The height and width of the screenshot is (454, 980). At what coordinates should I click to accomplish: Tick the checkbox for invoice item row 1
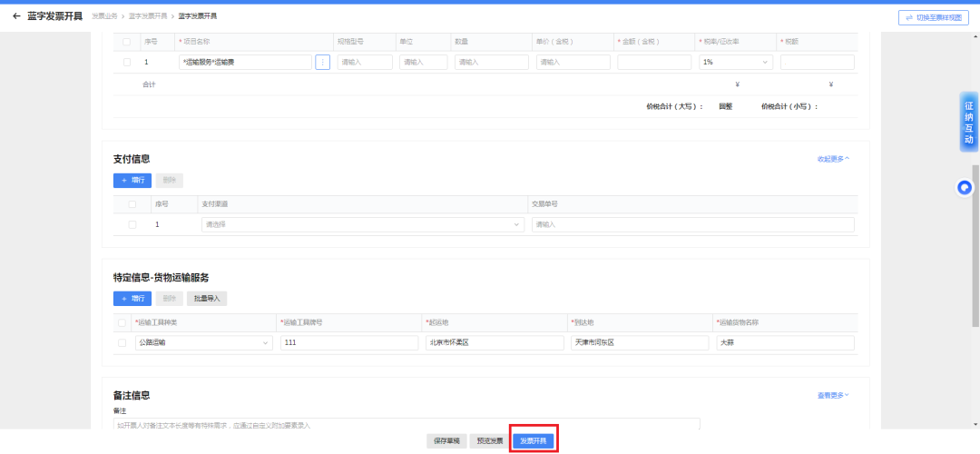(x=128, y=62)
